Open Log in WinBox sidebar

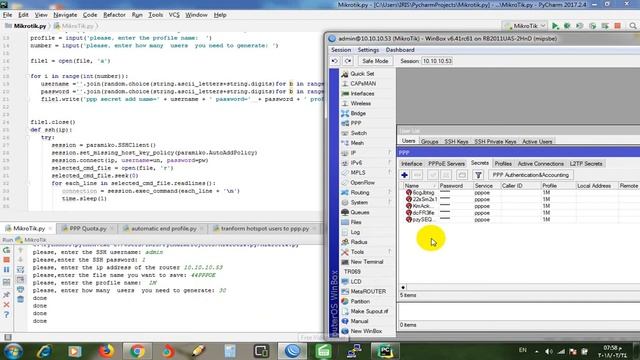pos(355,232)
